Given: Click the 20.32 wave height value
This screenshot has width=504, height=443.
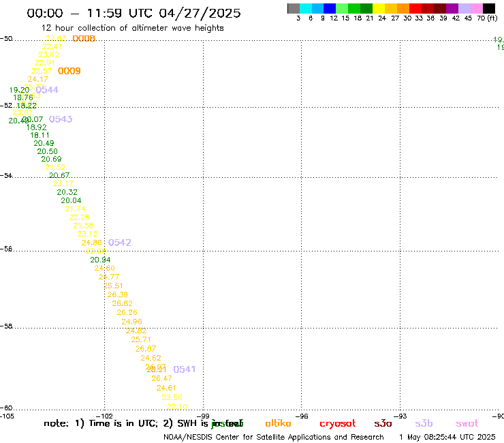Looking at the screenshot, I should [x=67, y=192].
